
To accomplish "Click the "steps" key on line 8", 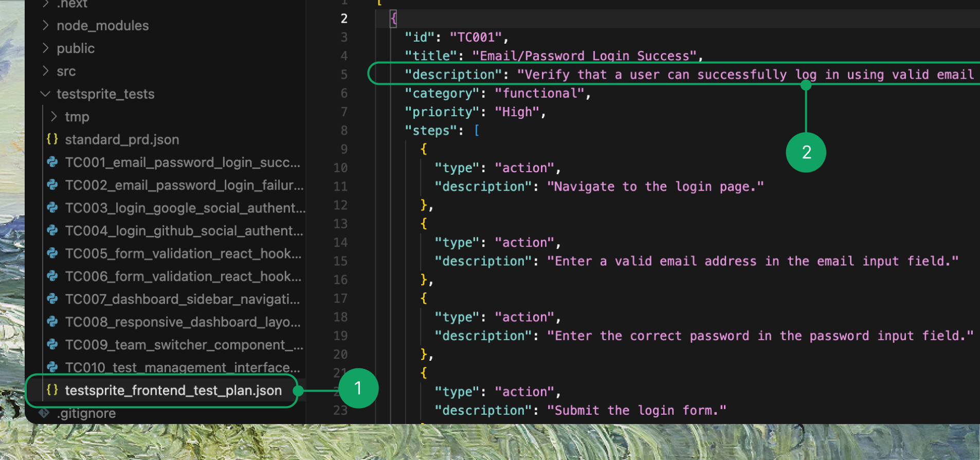I will coord(431,131).
